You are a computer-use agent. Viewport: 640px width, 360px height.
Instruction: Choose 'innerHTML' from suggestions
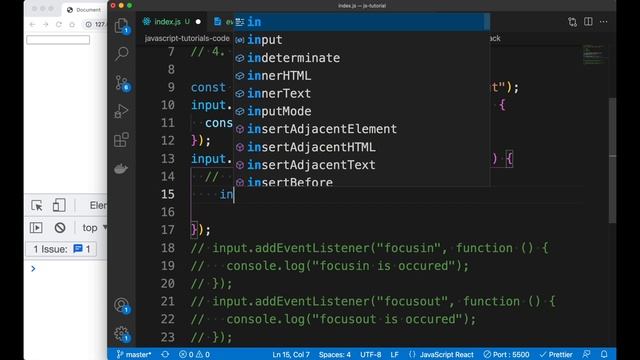click(x=361, y=76)
